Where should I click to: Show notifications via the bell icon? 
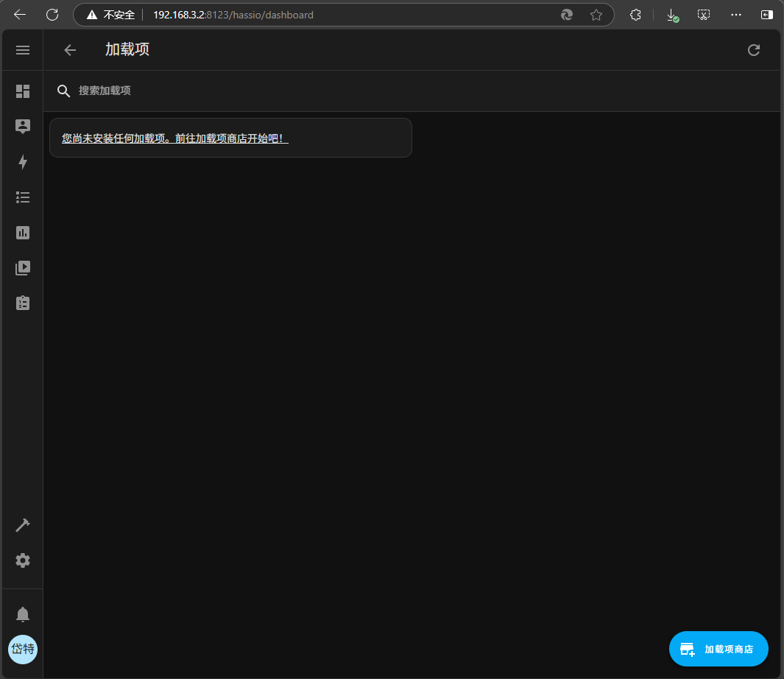click(x=23, y=614)
